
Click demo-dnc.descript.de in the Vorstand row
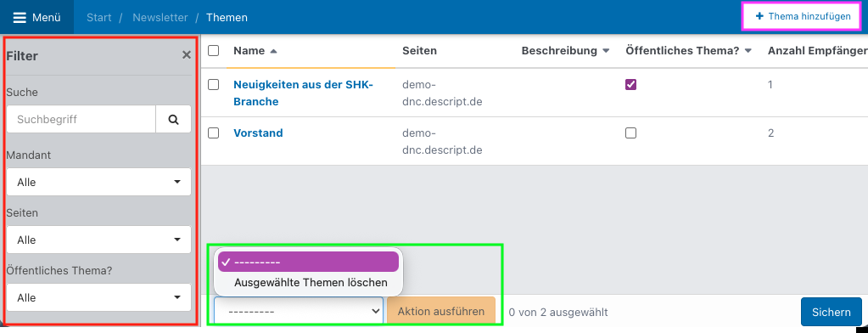(442, 141)
